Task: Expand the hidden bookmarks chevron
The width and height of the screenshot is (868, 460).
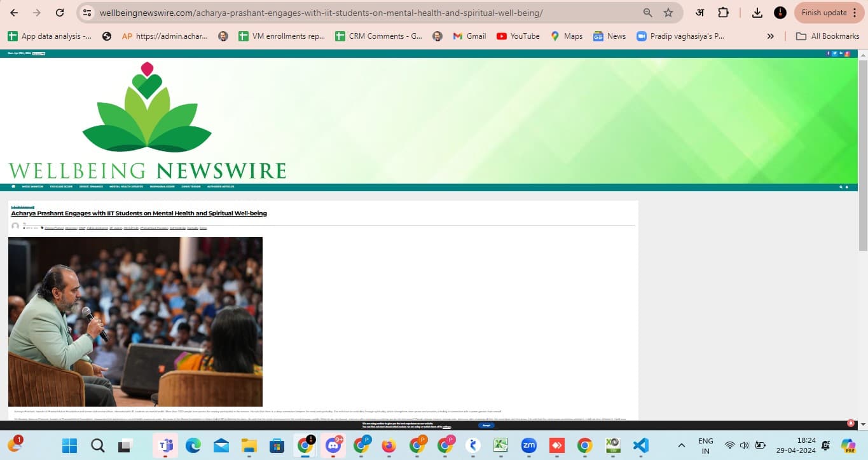Action: point(770,36)
